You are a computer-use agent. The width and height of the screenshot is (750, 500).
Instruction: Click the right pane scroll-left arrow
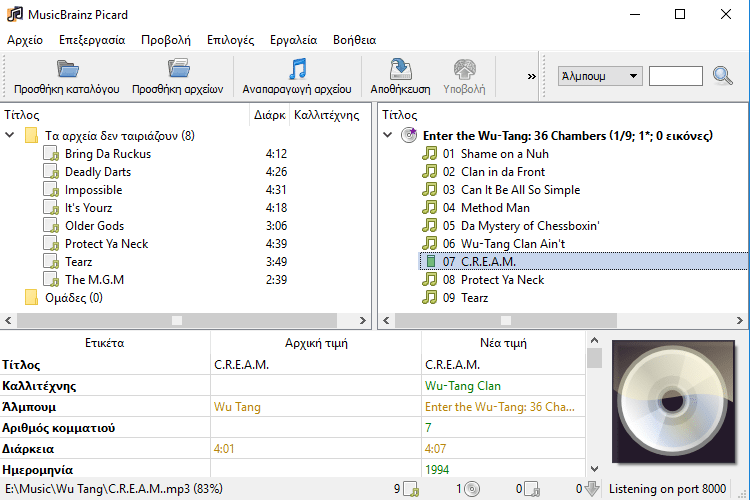pyautogui.click(x=386, y=321)
